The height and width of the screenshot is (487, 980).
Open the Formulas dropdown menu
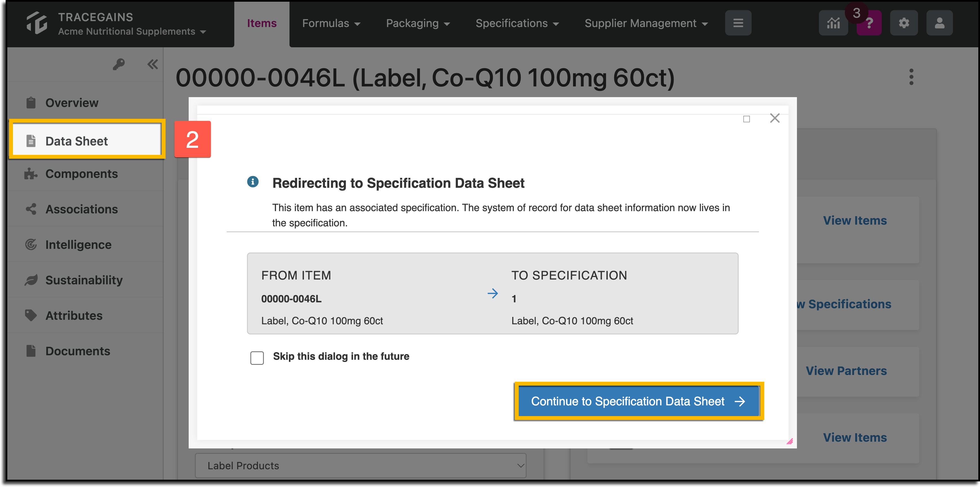pos(331,23)
